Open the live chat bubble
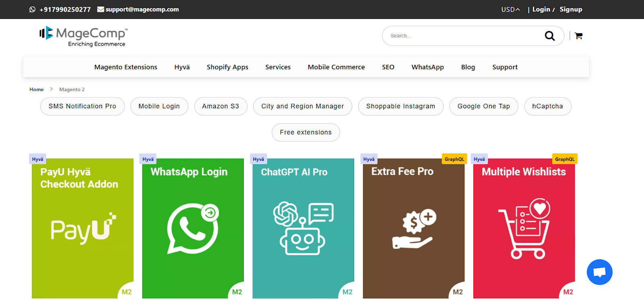Viewport: 644px width, 300px height. [x=600, y=272]
